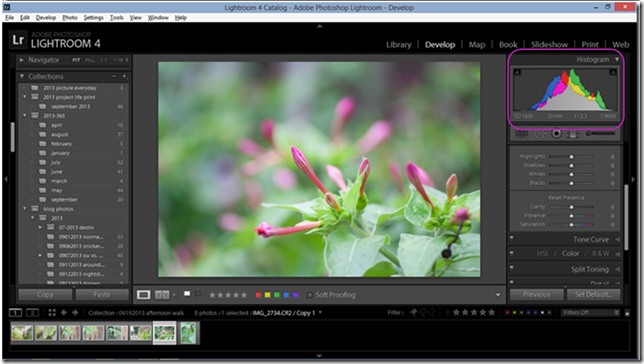Apply red color label in toolbar
The height and width of the screenshot is (364, 644).
click(258, 295)
